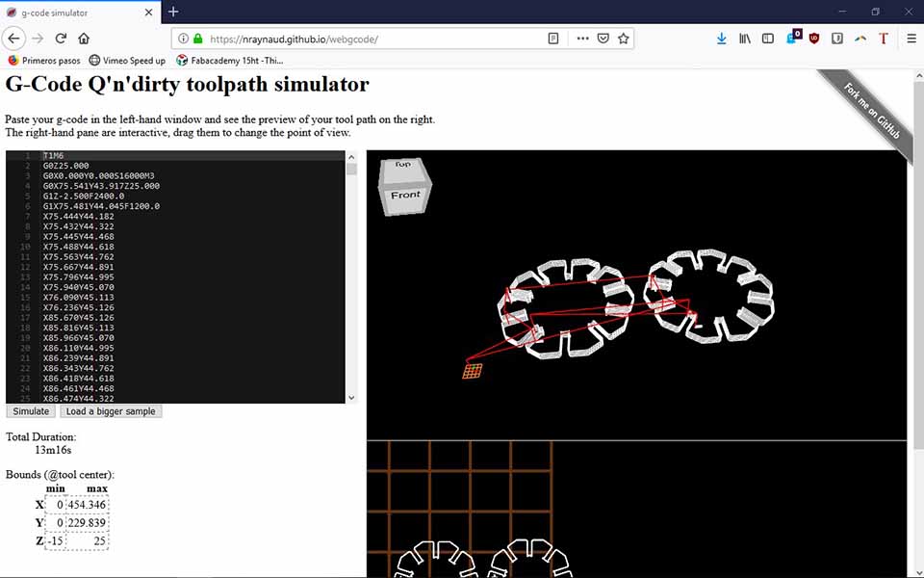Go to the Firefox home page
This screenshot has width=924, height=578.
tap(84, 39)
